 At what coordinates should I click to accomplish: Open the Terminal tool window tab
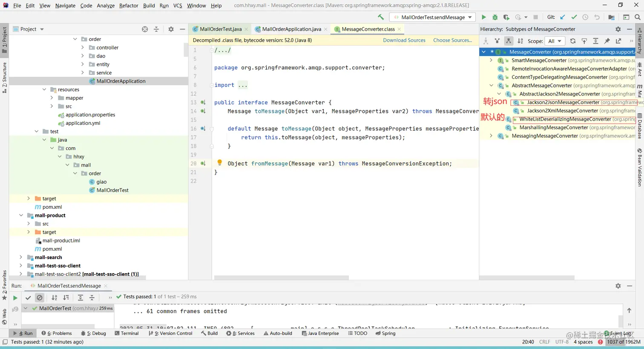tap(127, 333)
